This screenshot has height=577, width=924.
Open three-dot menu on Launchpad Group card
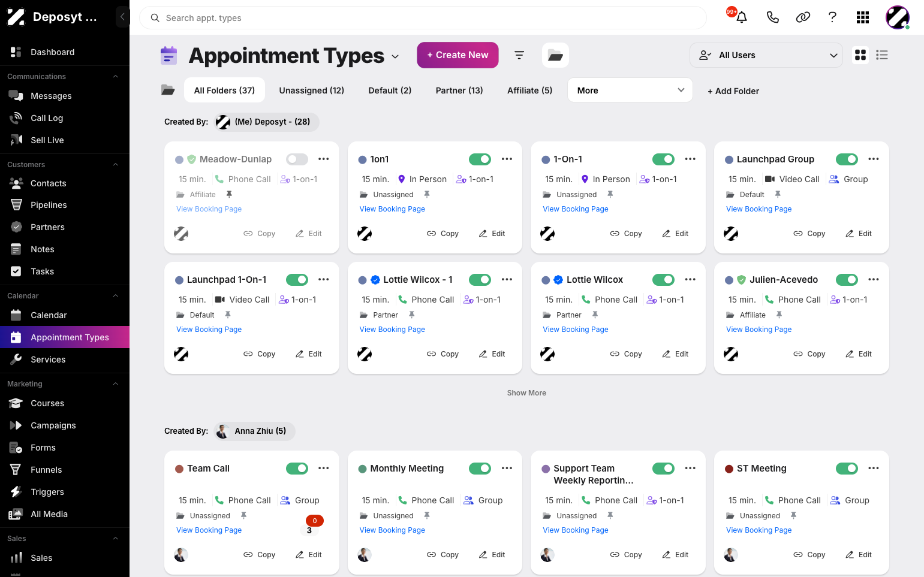(x=873, y=159)
